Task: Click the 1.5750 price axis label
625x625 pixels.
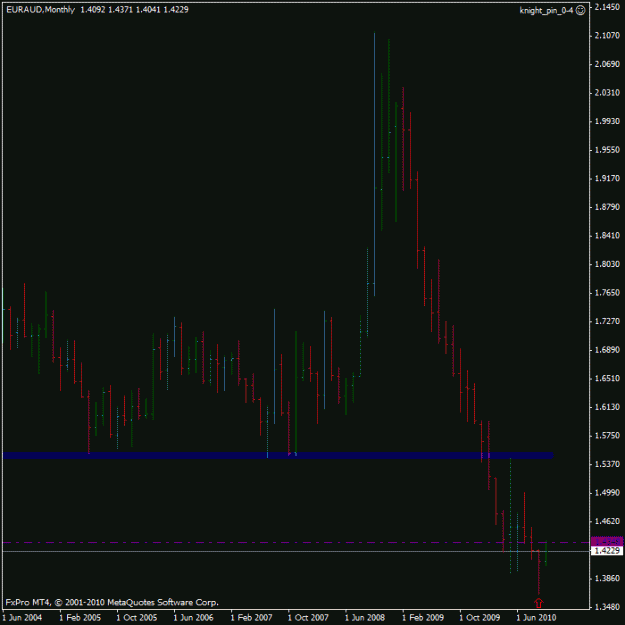Action: pyautogui.click(x=607, y=436)
